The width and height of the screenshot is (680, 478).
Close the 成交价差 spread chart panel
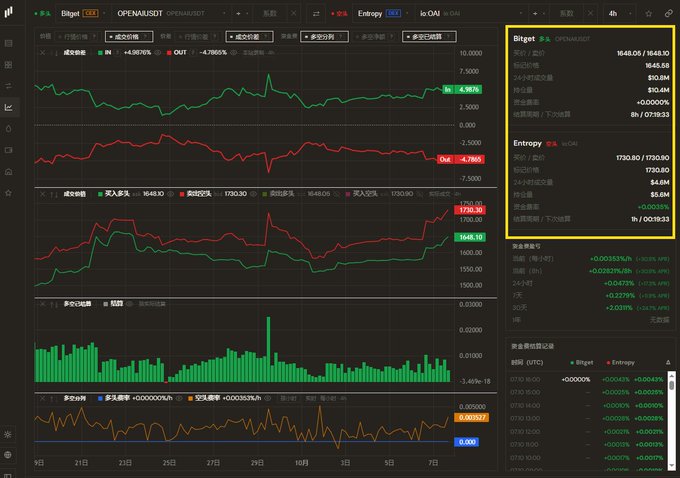click(x=42, y=52)
